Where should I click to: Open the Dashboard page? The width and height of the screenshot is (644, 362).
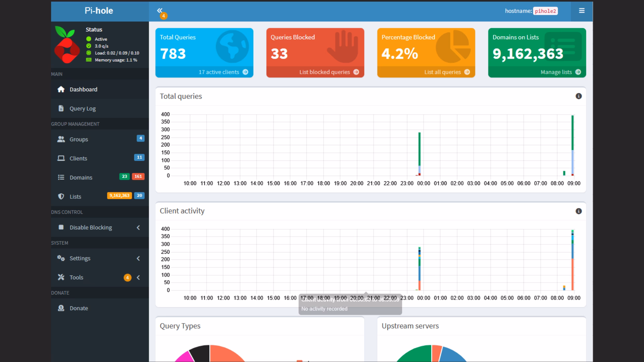100,89
